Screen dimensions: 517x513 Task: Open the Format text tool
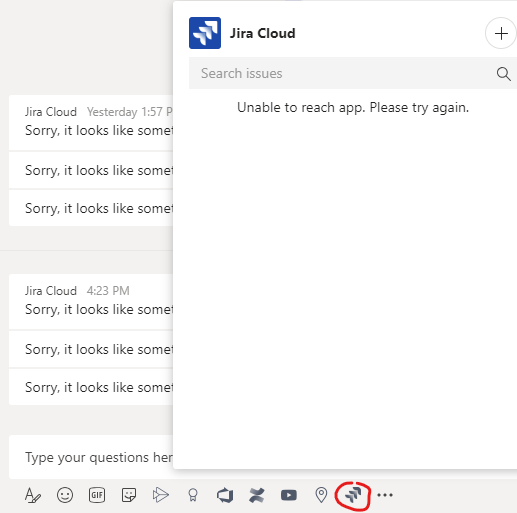click(33, 495)
